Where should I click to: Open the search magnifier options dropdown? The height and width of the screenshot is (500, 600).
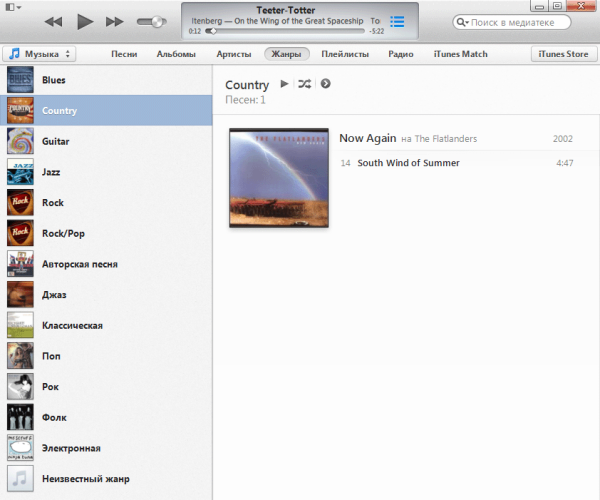(x=463, y=22)
